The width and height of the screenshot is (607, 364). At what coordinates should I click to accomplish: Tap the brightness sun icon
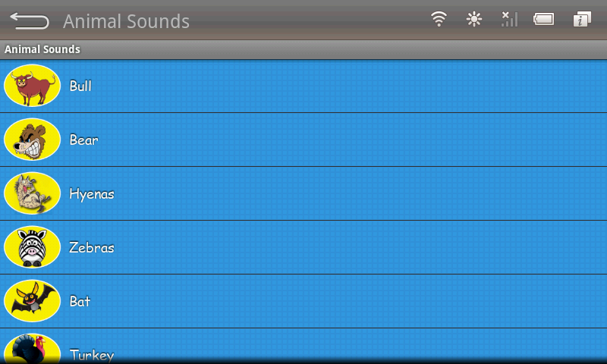(474, 19)
